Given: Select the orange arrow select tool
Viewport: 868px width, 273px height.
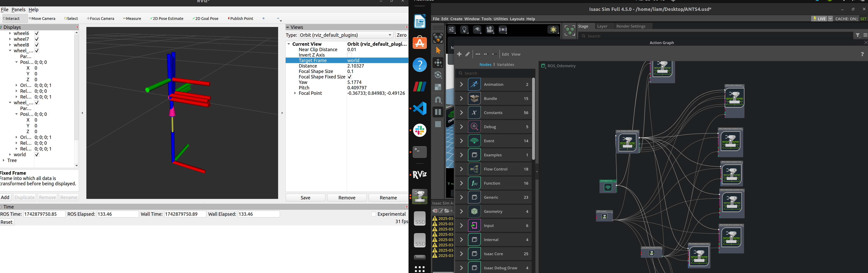Looking at the screenshot, I should coord(438,50).
